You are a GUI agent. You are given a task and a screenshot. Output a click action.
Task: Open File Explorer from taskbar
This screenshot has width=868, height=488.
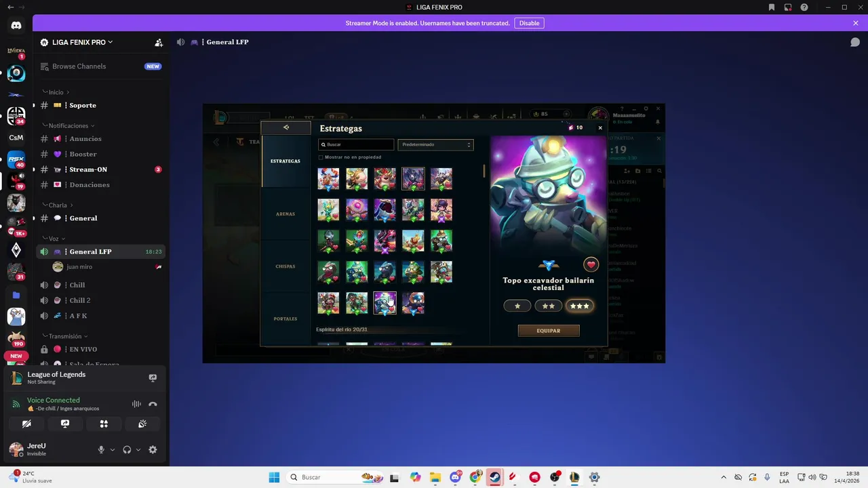click(435, 477)
